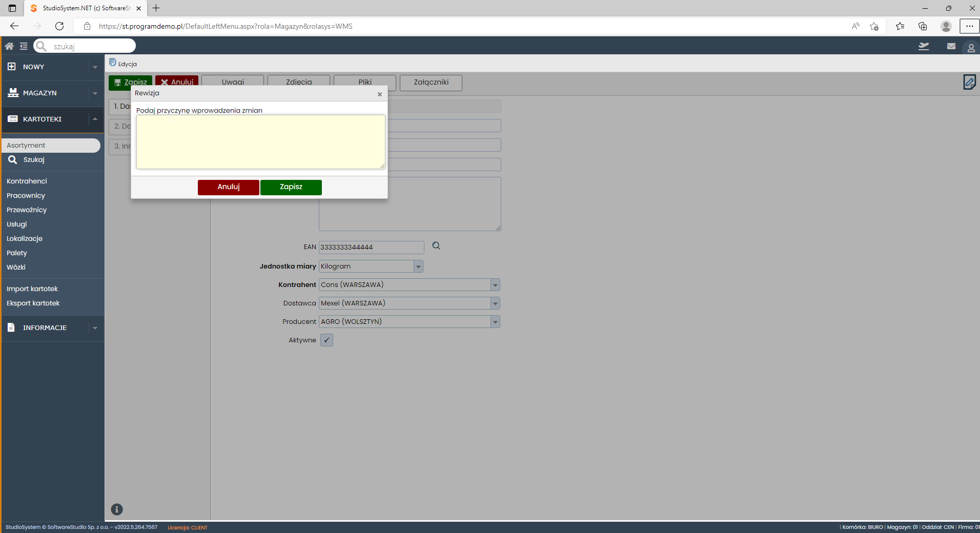Screen dimensions: 980x533
Task: Open the Dostawca dropdown arrow
Action: click(x=495, y=303)
